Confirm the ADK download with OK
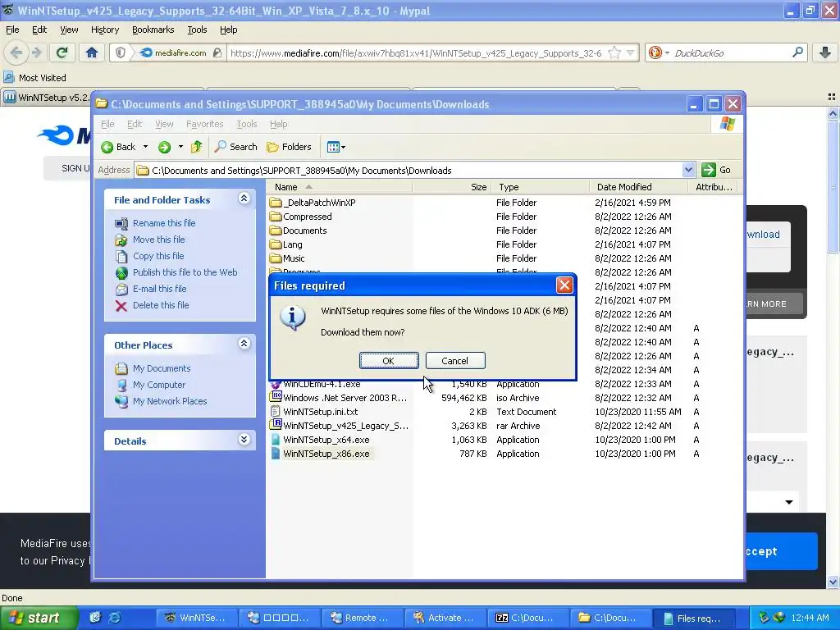 click(x=389, y=361)
